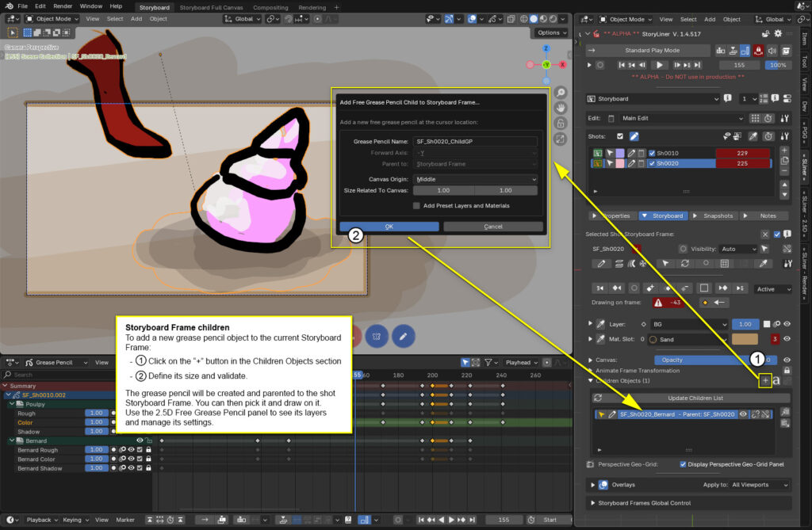Open the Render menu
The height and width of the screenshot is (530, 812).
point(63,6)
